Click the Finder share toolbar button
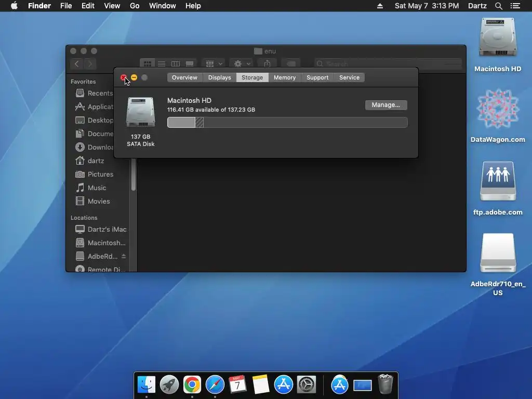This screenshot has height=399, width=532. 268,63
